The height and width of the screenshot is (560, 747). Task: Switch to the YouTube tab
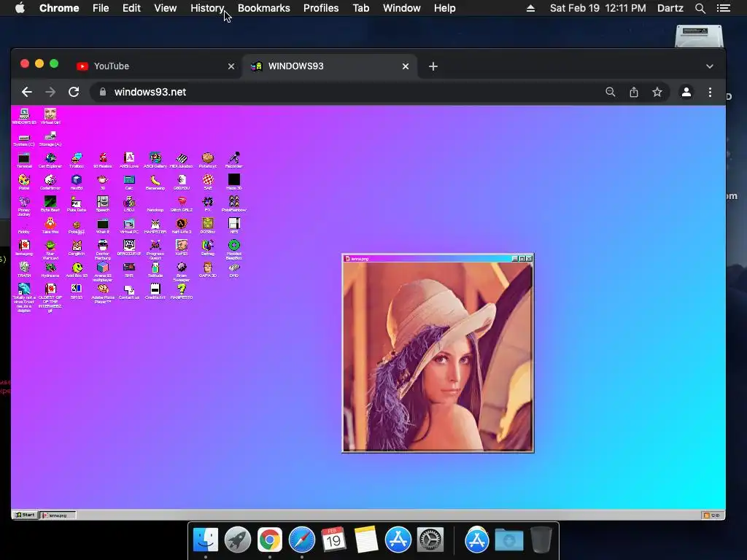(x=155, y=66)
